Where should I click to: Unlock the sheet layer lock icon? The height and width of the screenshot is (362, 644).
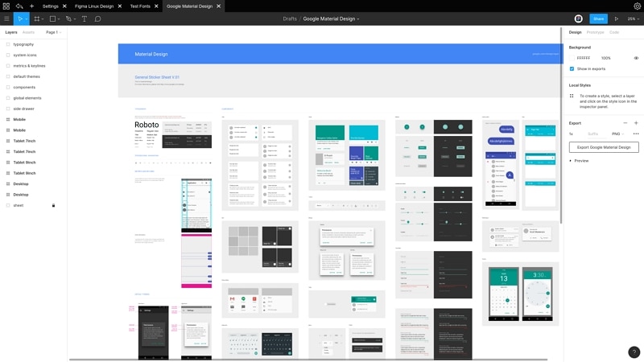pos(53,205)
